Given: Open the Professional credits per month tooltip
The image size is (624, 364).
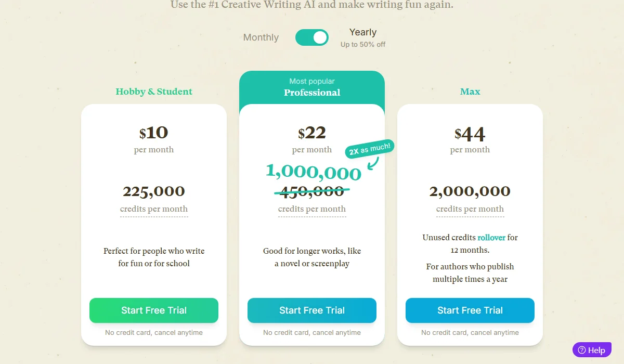Looking at the screenshot, I should click(312, 209).
